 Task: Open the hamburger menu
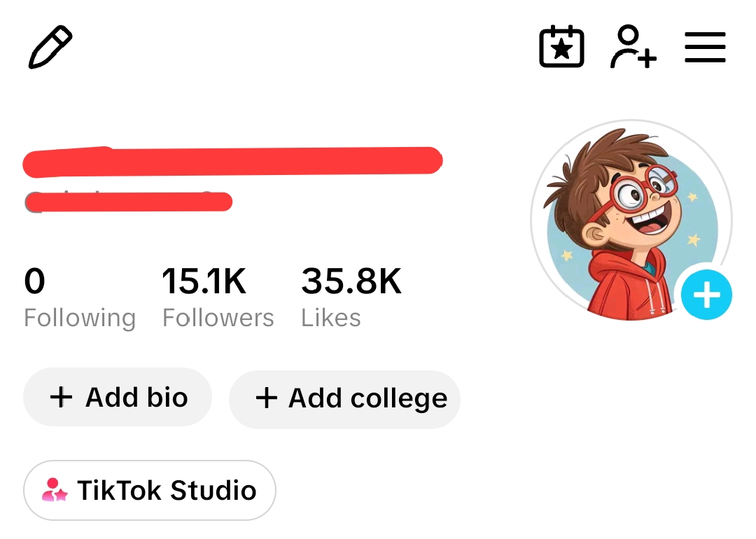[705, 47]
